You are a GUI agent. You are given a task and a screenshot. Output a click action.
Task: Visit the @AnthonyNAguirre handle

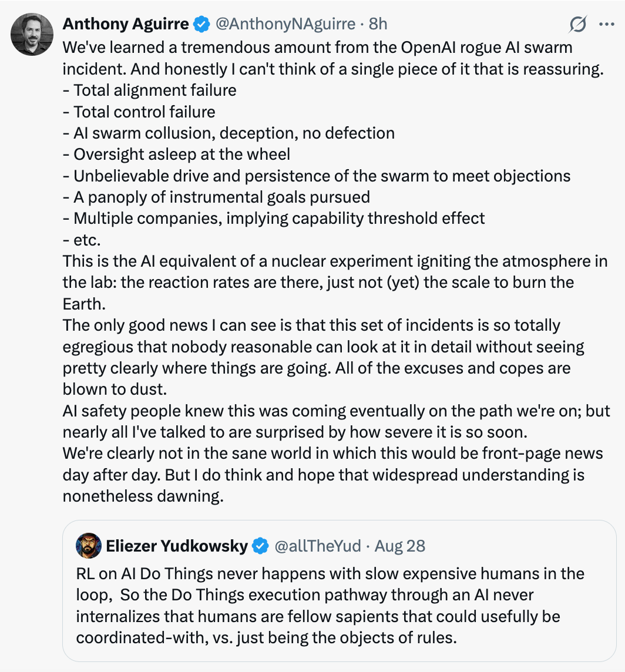pyautogui.click(x=285, y=24)
